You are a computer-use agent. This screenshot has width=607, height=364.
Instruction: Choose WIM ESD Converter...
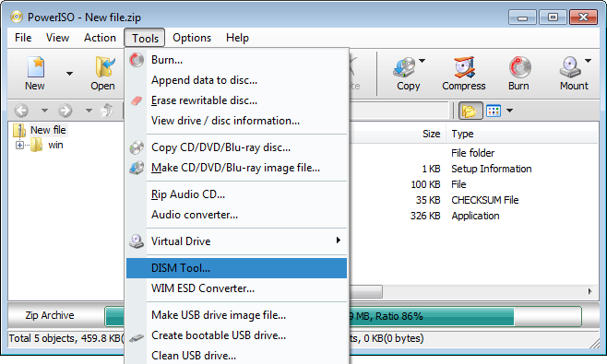point(236,288)
